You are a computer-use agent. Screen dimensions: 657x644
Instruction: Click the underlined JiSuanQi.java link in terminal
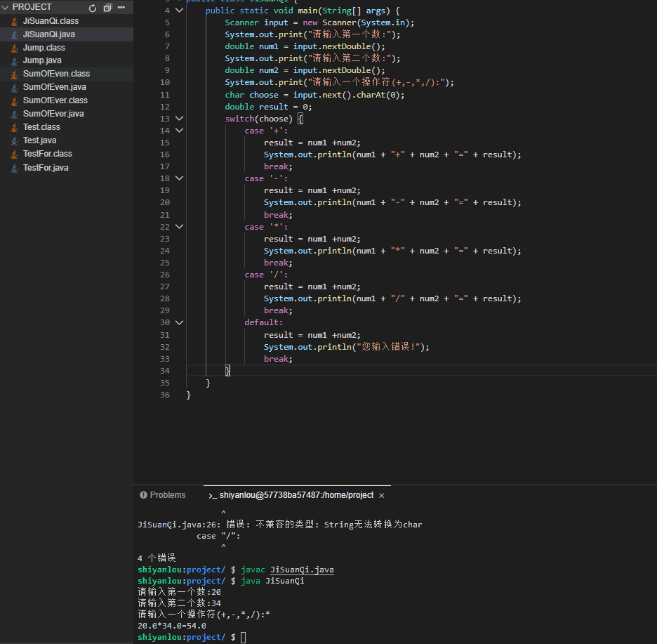click(302, 570)
